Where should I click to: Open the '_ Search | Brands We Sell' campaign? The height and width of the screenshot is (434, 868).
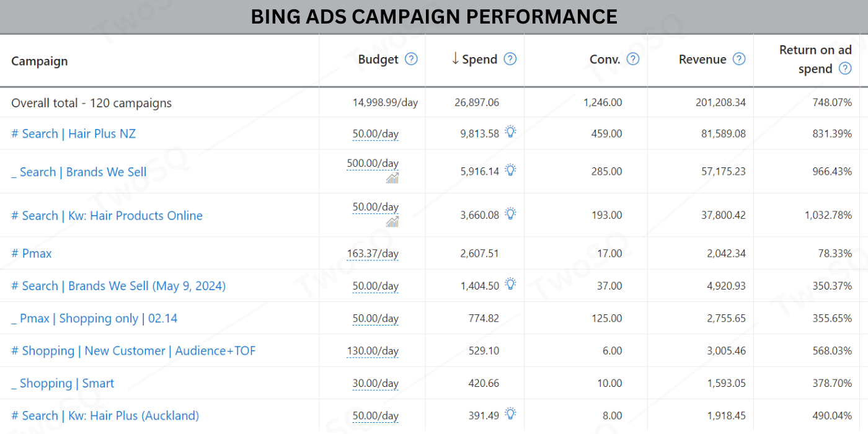tap(79, 172)
